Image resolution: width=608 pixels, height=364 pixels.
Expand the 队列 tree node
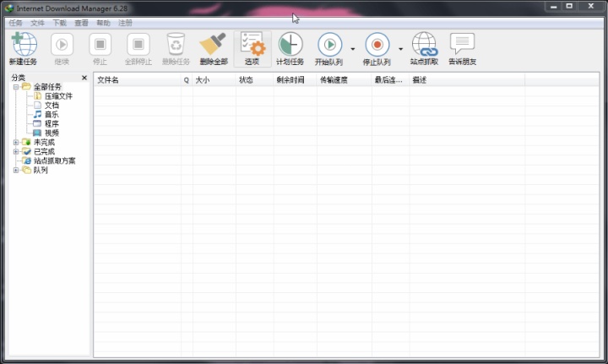pyautogui.click(x=16, y=171)
